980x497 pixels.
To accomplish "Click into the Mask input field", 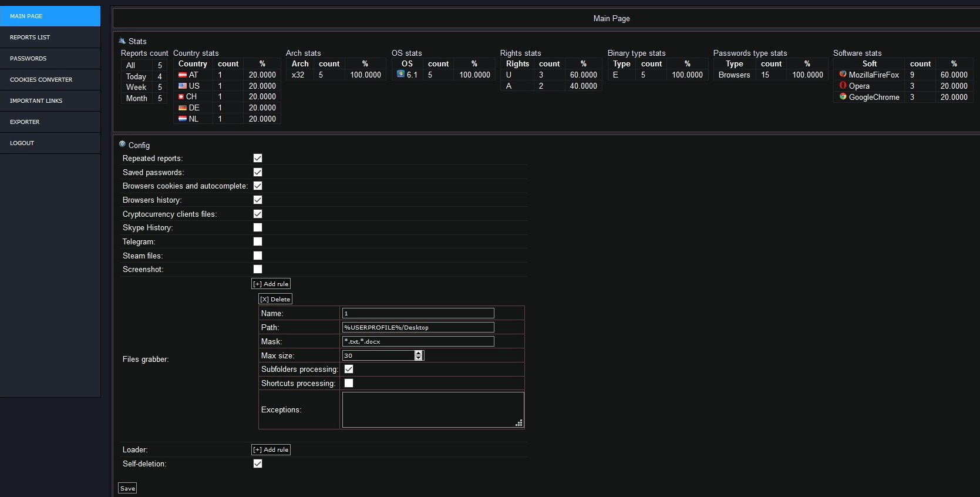I will (417, 341).
